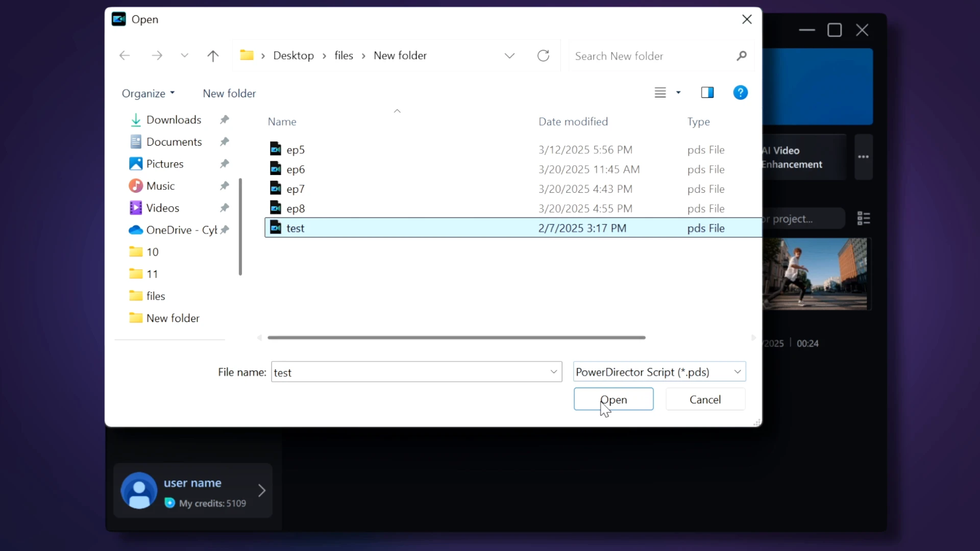This screenshot has width=980, height=551.
Task: Go forward using the forward arrow
Action: [x=157, y=56]
